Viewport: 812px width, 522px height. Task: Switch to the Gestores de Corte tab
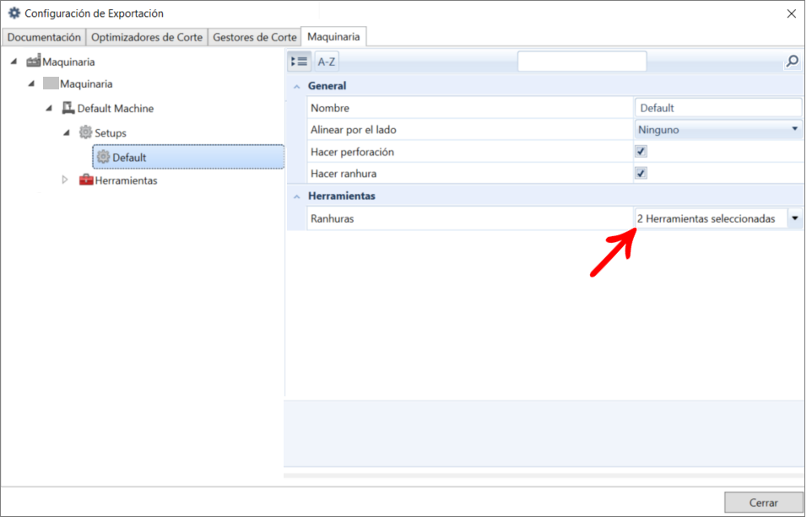(255, 37)
